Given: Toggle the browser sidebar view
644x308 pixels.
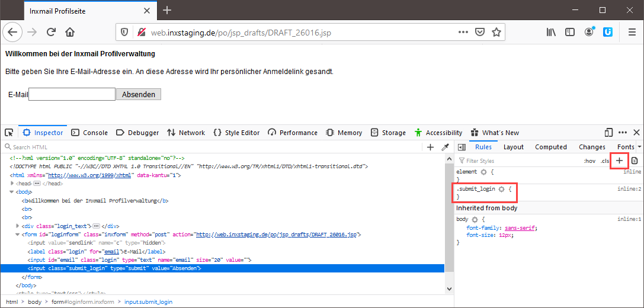Looking at the screenshot, I should tap(570, 32).
